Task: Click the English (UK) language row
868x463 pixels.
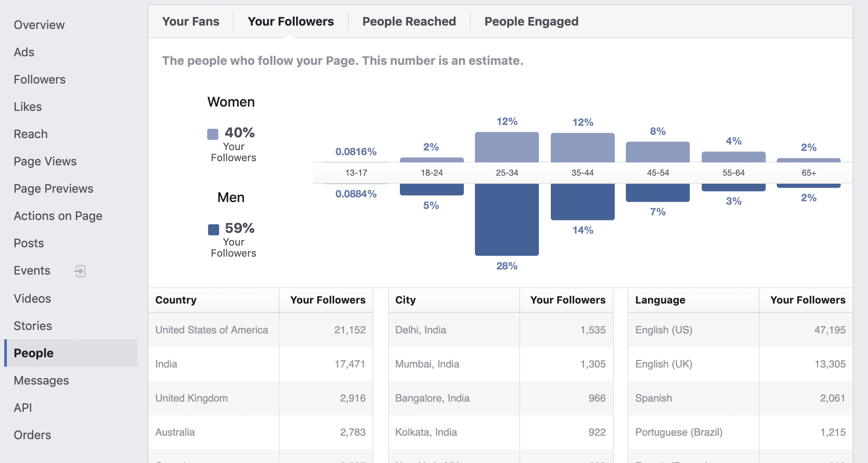Action: (740, 364)
